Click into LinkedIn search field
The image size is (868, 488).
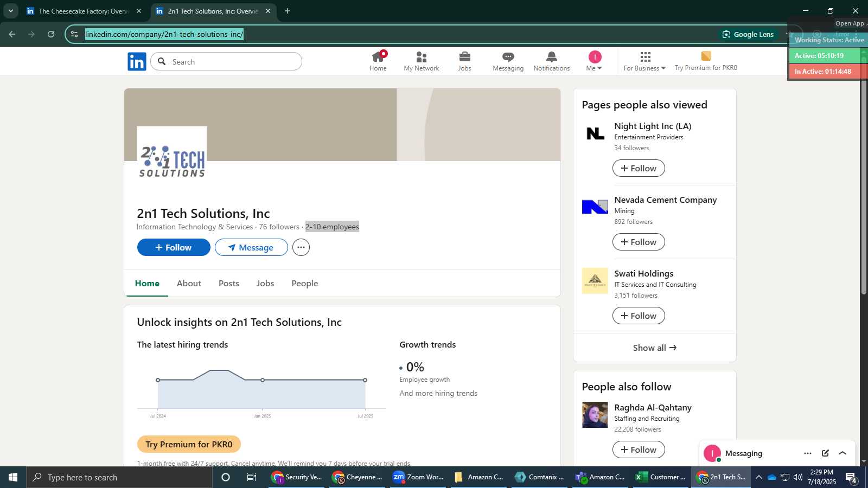click(226, 61)
